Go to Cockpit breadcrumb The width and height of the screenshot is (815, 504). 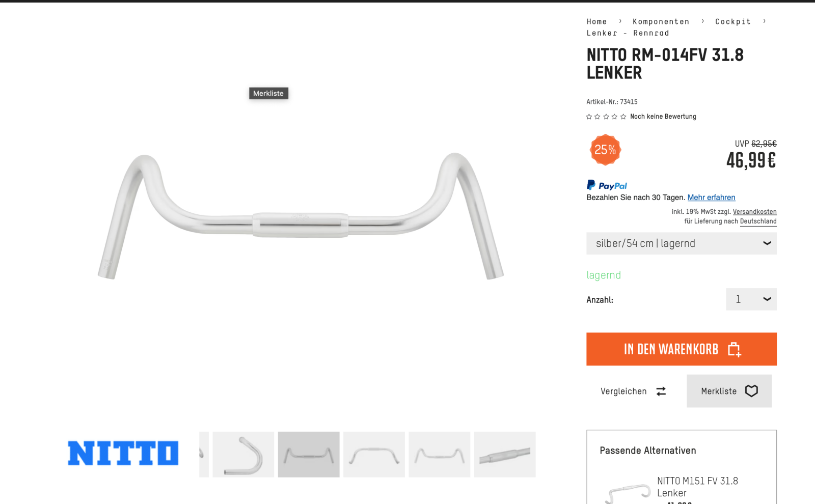coord(732,21)
